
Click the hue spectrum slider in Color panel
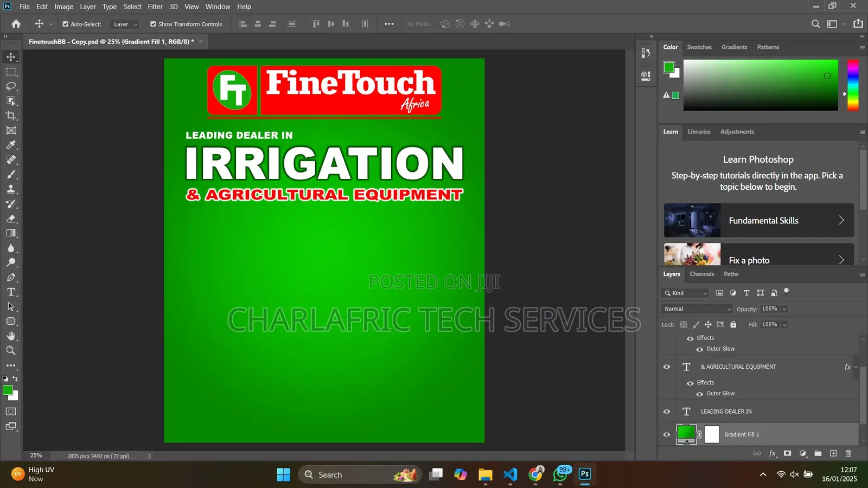pyautogui.click(x=853, y=85)
